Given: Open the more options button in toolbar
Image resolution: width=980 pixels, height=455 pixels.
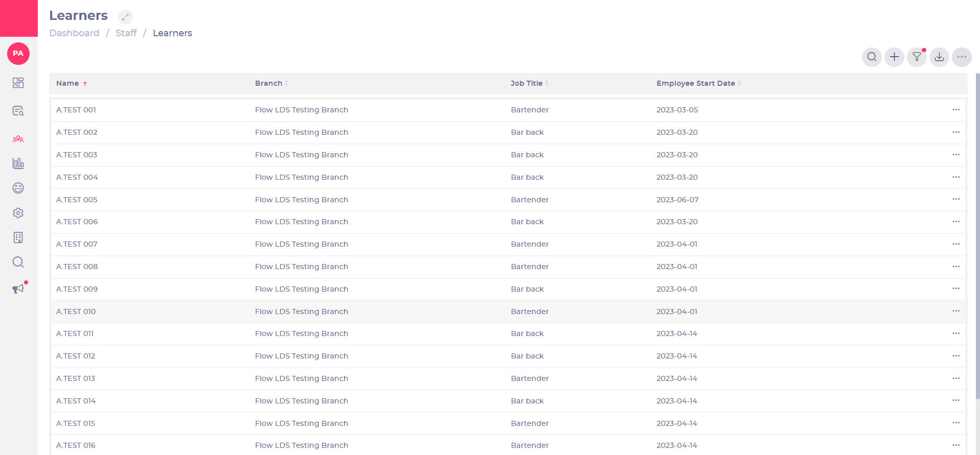Looking at the screenshot, I should coord(962,57).
